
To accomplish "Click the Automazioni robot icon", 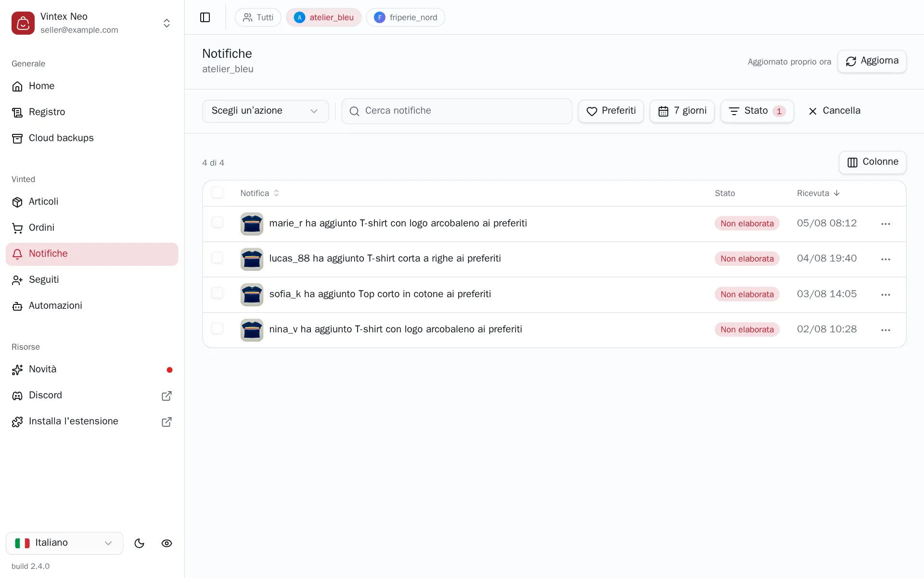I will pyautogui.click(x=17, y=306).
